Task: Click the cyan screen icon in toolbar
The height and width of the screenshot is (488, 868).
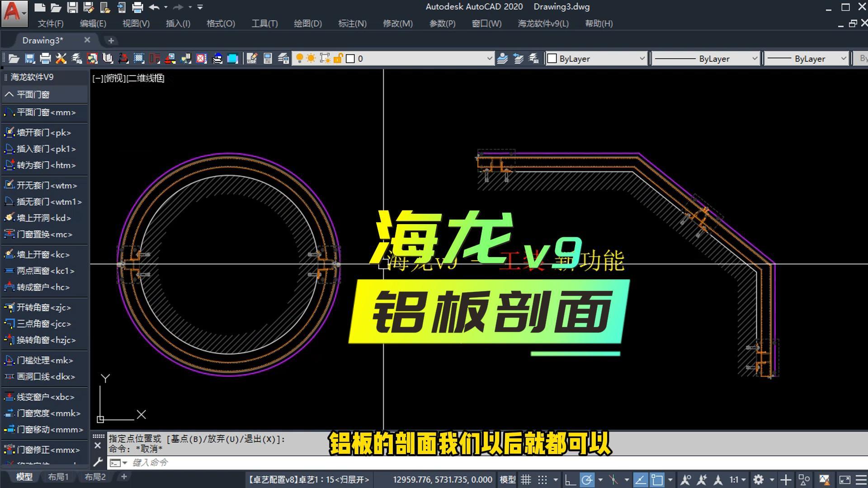Action: pos(232,58)
